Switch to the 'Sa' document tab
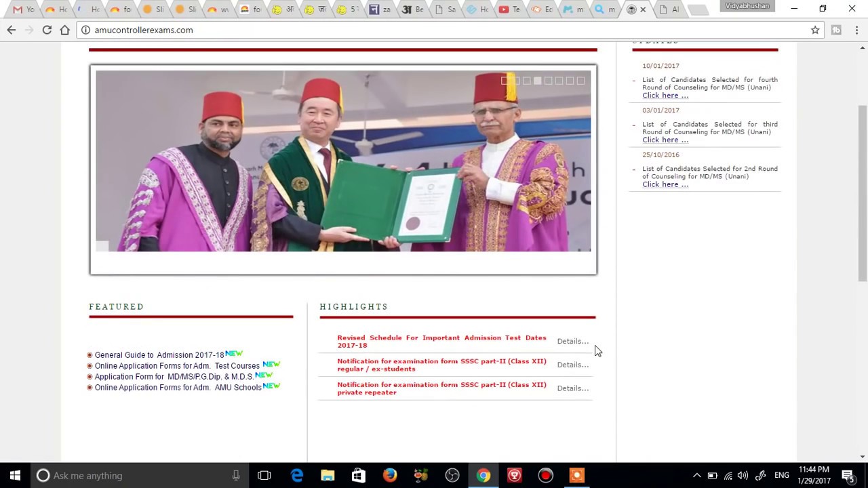 point(445,9)
